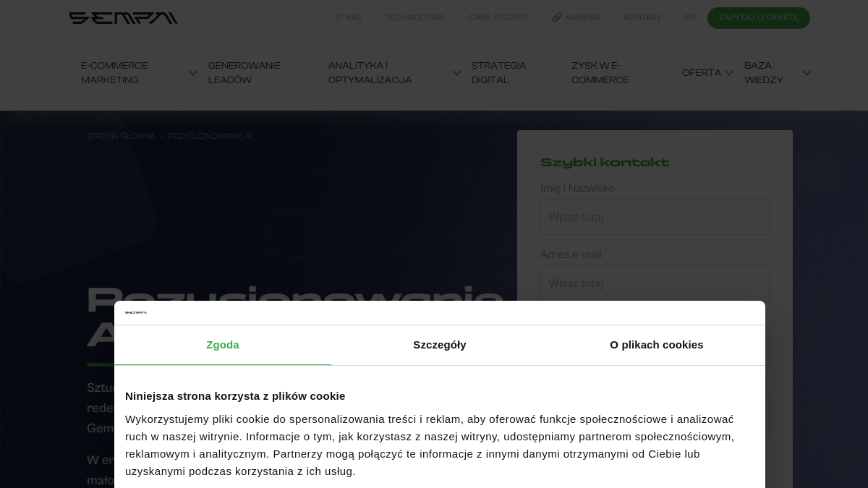This screenshot has height=488, width=868.
Task: Go to Technologie in top menu
Action: (x=415, y=17)
